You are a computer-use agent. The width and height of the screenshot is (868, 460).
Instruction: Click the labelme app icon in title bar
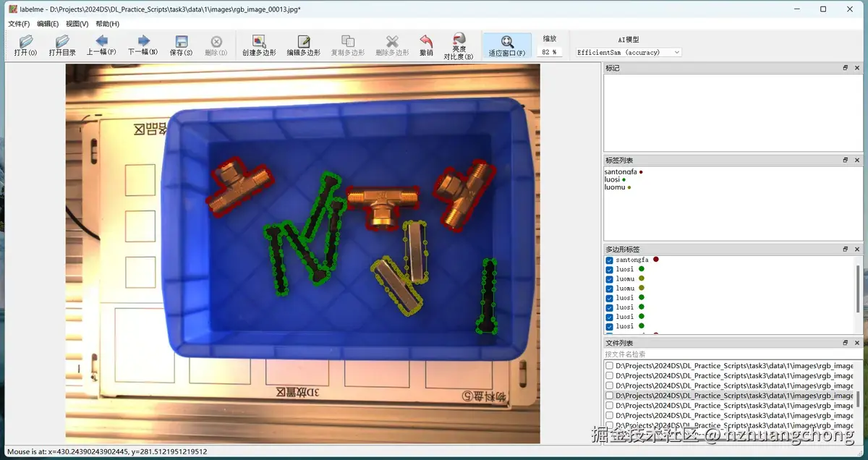(x=12, y=9)
